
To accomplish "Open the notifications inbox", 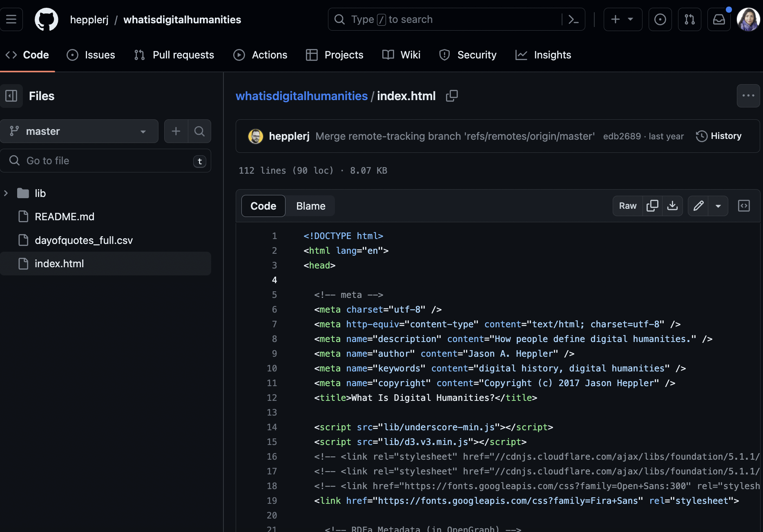I will (719, 19).
